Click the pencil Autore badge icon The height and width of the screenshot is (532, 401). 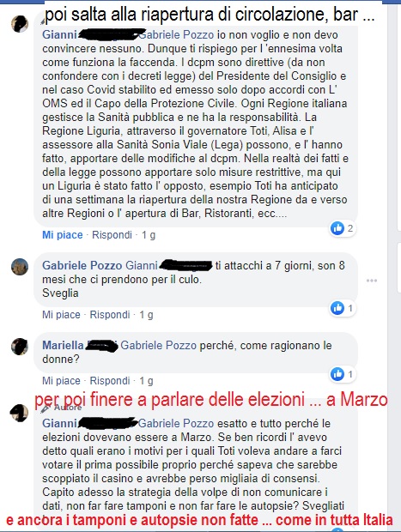point(45,408)
